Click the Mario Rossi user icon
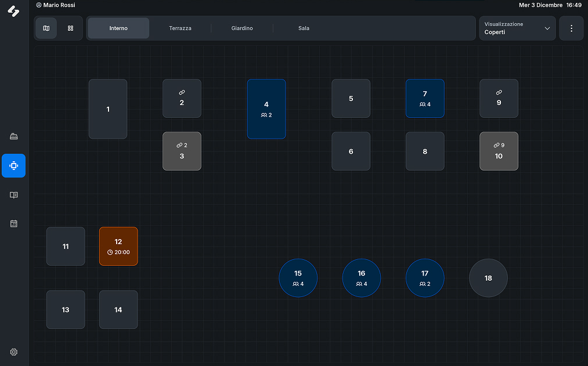This screenshot has width=588, height=366. 38,5
